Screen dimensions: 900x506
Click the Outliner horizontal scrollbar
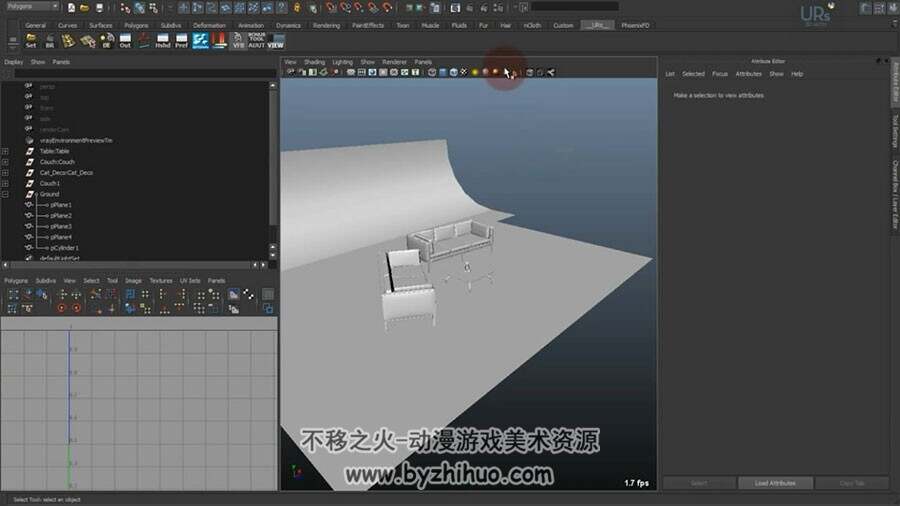[x=129, y=265]
